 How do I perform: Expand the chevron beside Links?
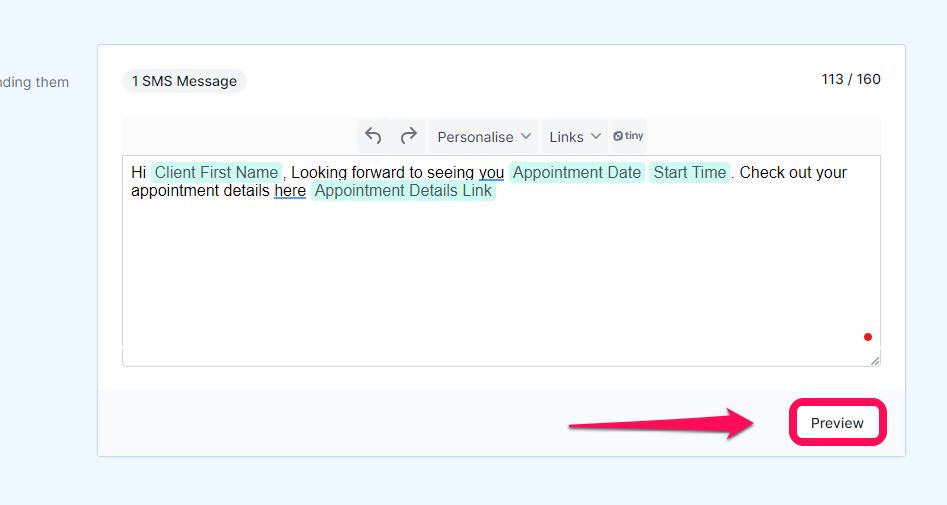point(595,137)
